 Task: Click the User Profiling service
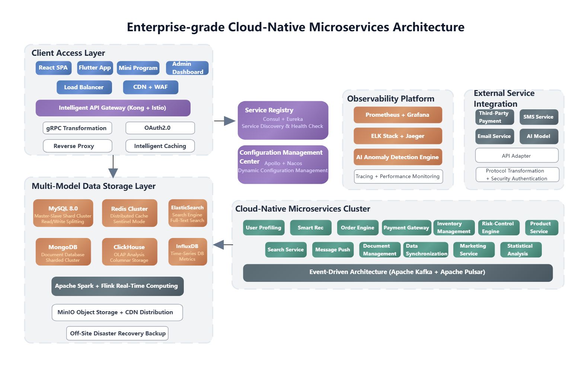[x=263, y=228]
